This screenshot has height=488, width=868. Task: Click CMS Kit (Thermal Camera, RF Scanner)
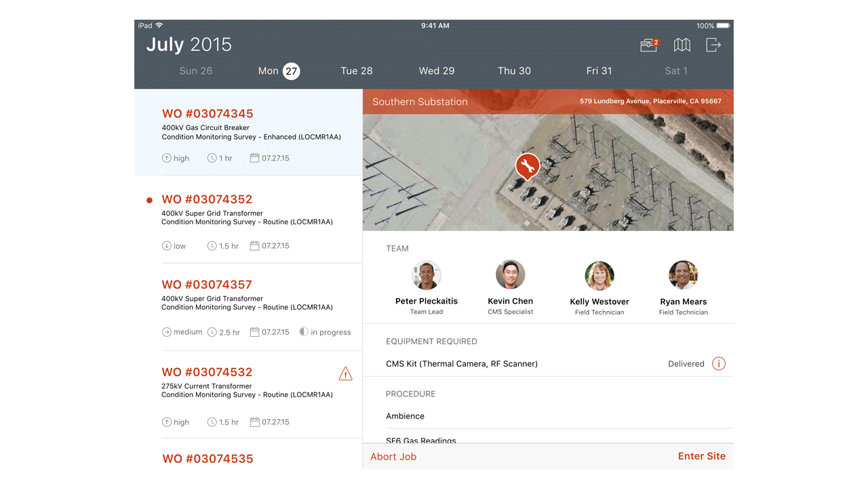(462, 364)
